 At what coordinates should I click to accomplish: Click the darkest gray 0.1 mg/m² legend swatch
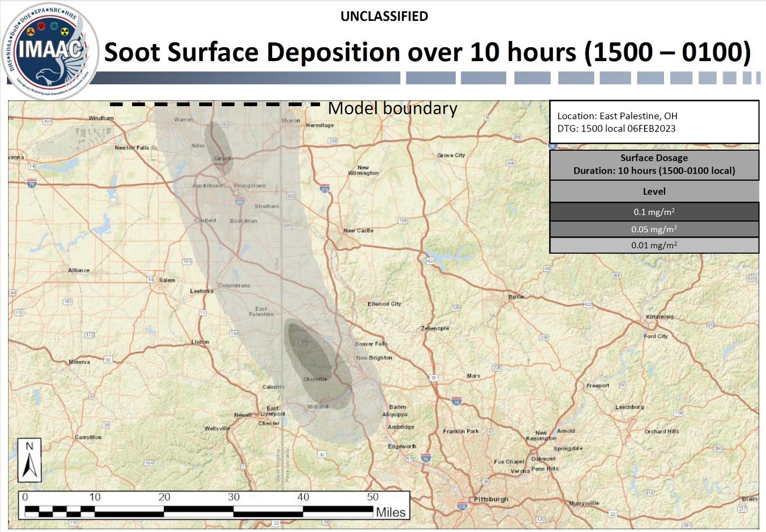(x=653, y=211)
